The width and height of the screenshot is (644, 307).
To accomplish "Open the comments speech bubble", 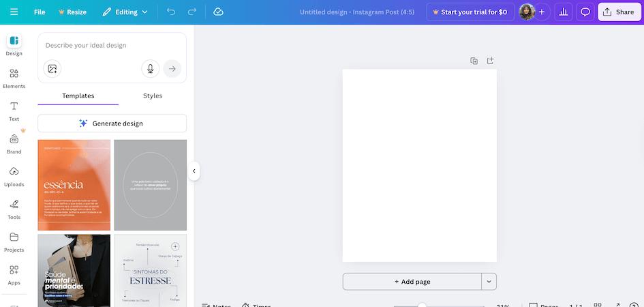I will pyautogui.click(x=585, y=12).
